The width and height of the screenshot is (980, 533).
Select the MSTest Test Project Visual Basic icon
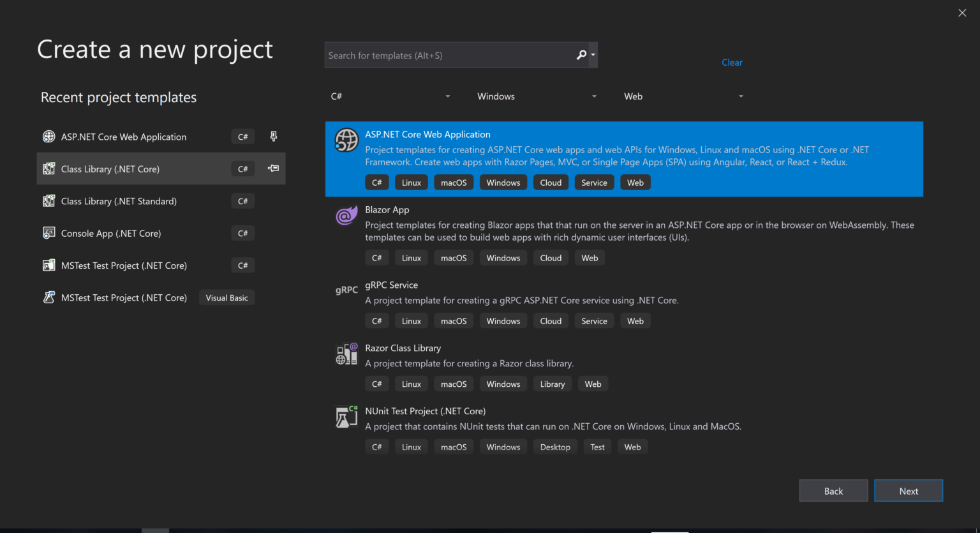(x=49, y=297)
